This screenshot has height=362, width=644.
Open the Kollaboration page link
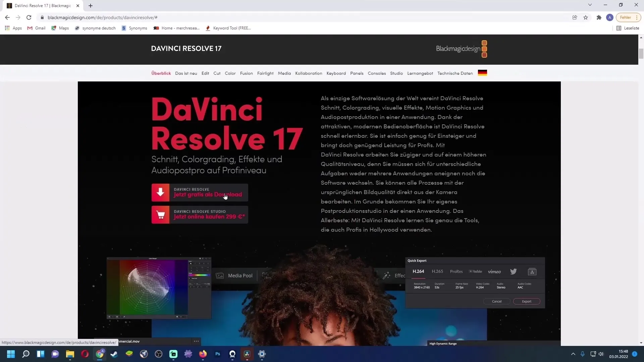pyautogui.click(x=309, y=73)
